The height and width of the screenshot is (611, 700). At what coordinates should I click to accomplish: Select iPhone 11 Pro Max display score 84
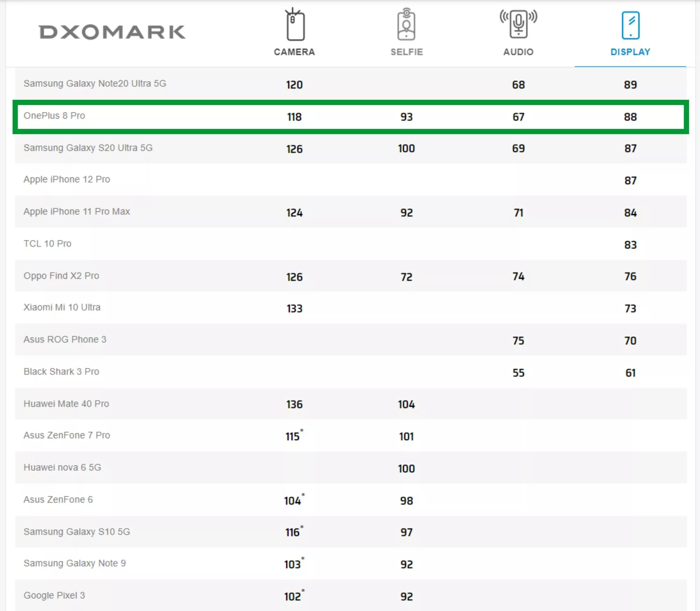click(630, 213)
